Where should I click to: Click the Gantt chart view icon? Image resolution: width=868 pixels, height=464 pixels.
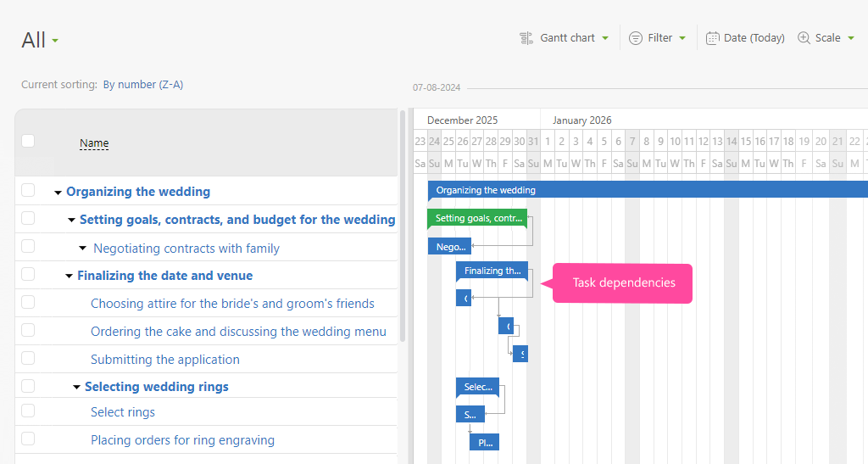pyautogui.click(x=526, y=38)
